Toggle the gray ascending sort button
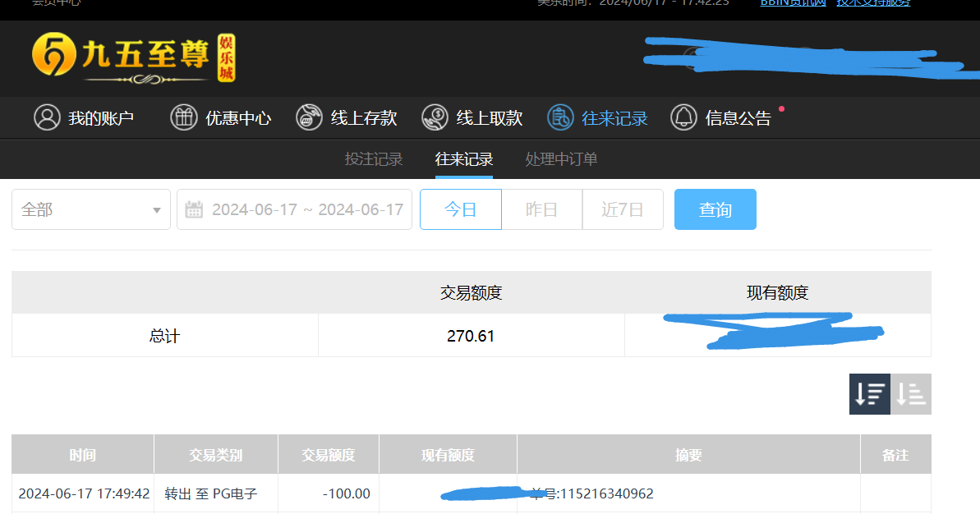The image size is (980, 514). [910, 394]
